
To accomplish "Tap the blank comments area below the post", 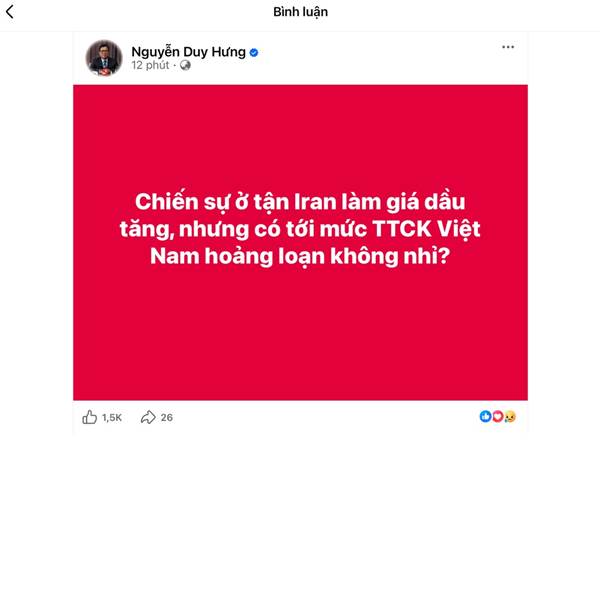I will tap(300, 513).
